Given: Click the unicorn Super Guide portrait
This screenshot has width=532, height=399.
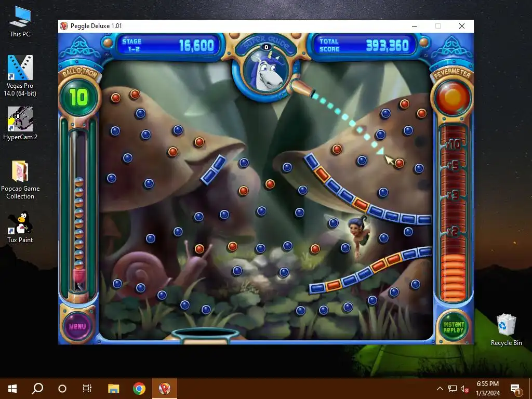Looking at the screenshot, I should point(267,72).
